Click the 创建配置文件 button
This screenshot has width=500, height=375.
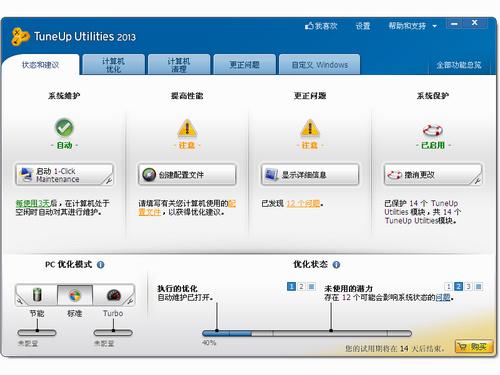(x=187, y=174)
